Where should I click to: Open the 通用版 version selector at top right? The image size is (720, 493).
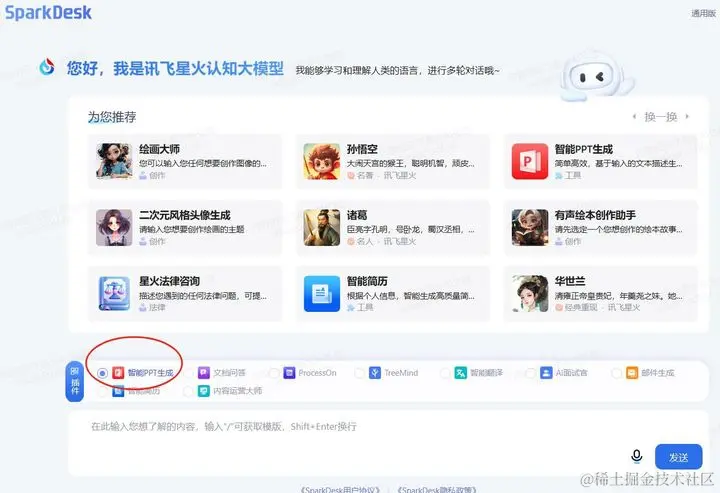coord(703,13)
